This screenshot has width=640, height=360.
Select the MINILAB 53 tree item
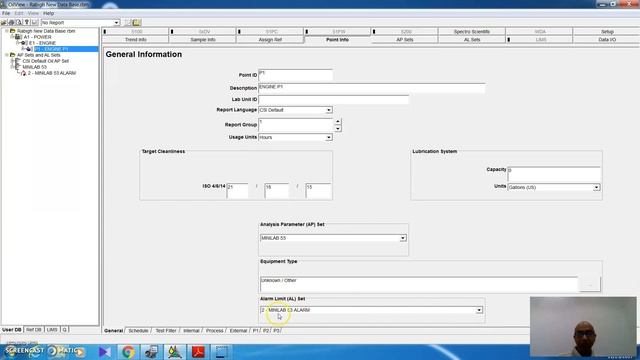pos(35,67)
